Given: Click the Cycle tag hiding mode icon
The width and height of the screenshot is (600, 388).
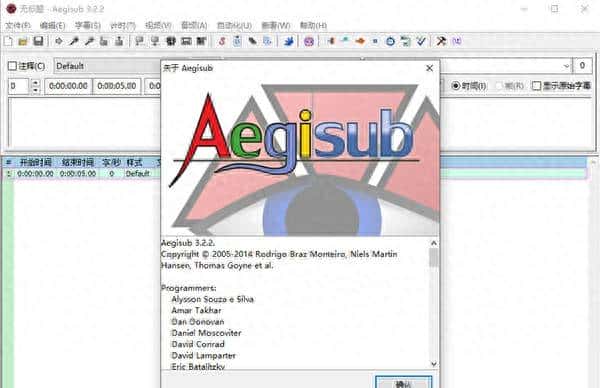Looking at the screenshot, I should [x=457, y=41].
